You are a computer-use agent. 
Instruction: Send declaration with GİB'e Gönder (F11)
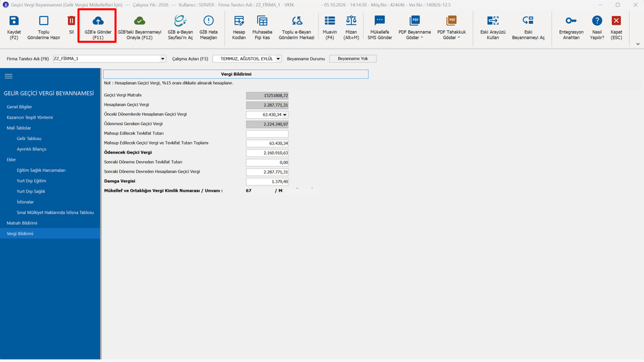(97, 27)
